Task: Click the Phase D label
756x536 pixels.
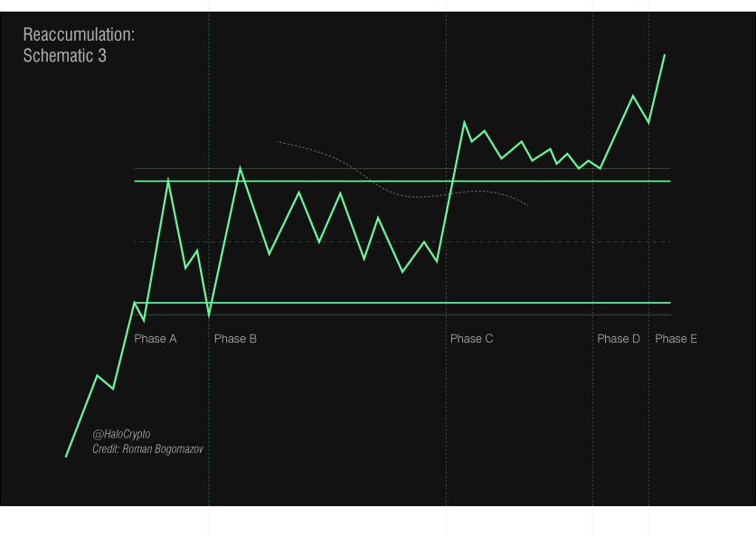Action: 619,339
